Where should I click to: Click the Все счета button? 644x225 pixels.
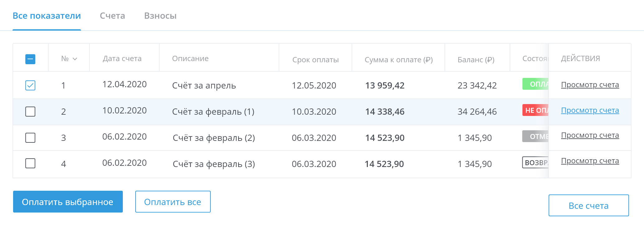tap(589, 205)
